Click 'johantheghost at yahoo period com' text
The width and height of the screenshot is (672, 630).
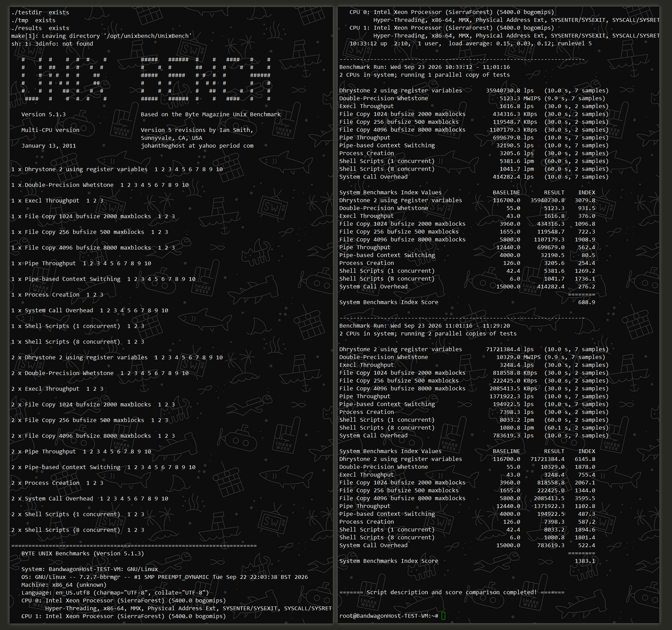tap(197, 146)
